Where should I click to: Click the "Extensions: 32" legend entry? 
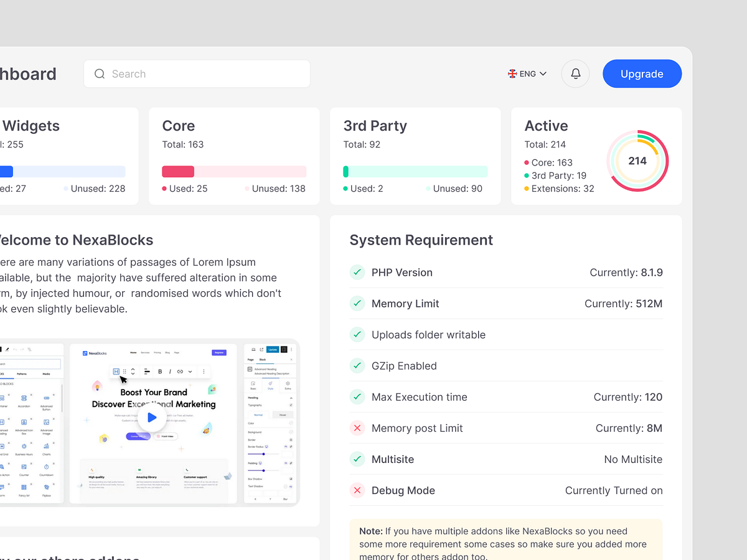click(x=559, y=189)
